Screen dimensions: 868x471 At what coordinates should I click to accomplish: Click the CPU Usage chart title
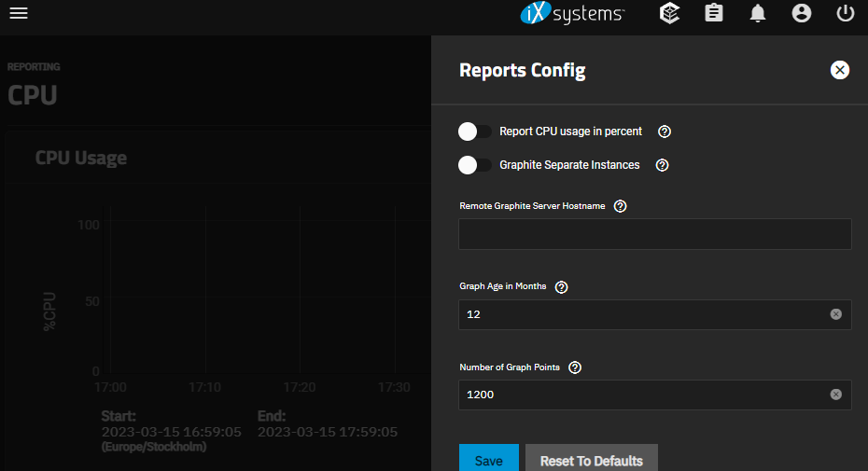(81, 159)
